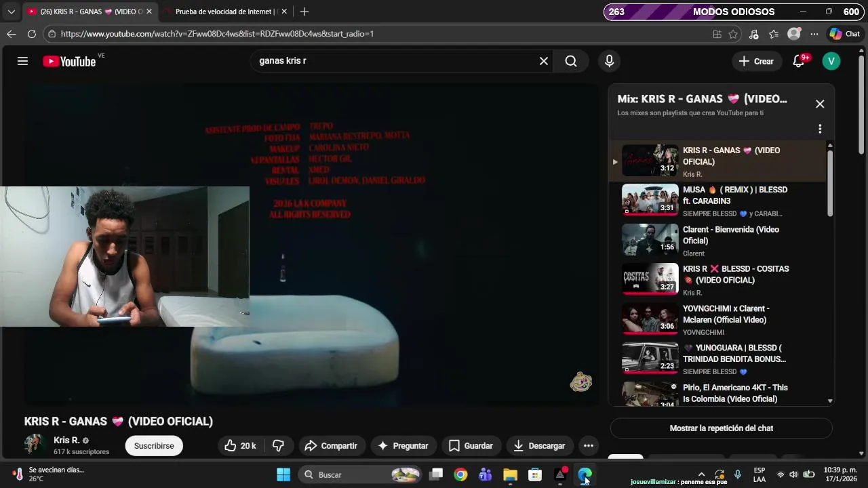
Task: Switch the ESP LAA input language
Action: [759, 474]
